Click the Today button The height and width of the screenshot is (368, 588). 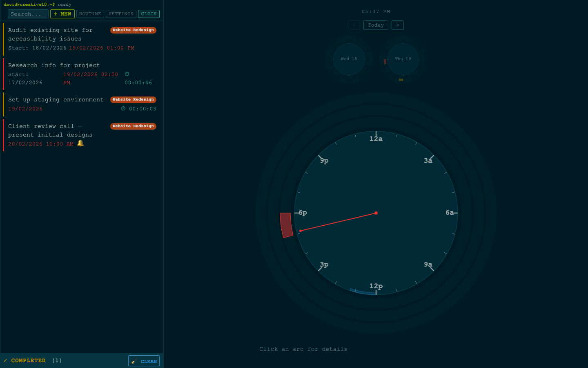(376, 25)
